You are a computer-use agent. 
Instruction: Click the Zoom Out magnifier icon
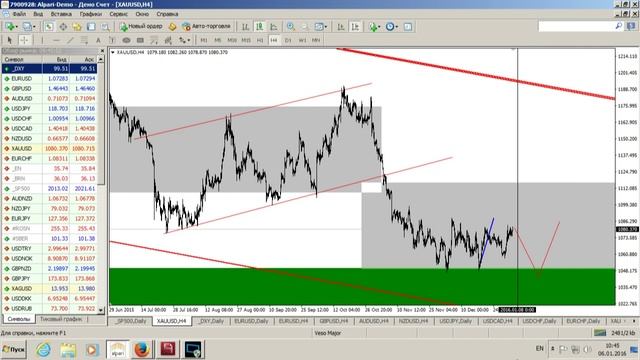(x=304, y=27)
